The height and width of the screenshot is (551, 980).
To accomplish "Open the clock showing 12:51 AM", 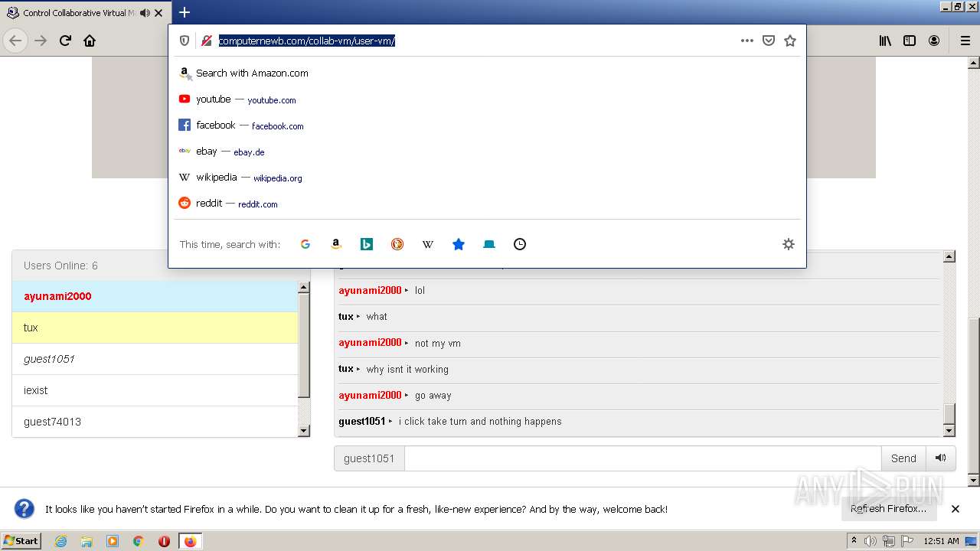I will coord(941,541).
